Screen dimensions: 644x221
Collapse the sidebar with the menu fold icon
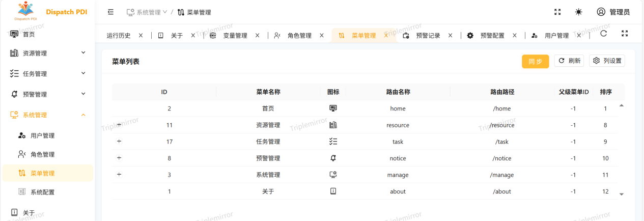point(110,12)
